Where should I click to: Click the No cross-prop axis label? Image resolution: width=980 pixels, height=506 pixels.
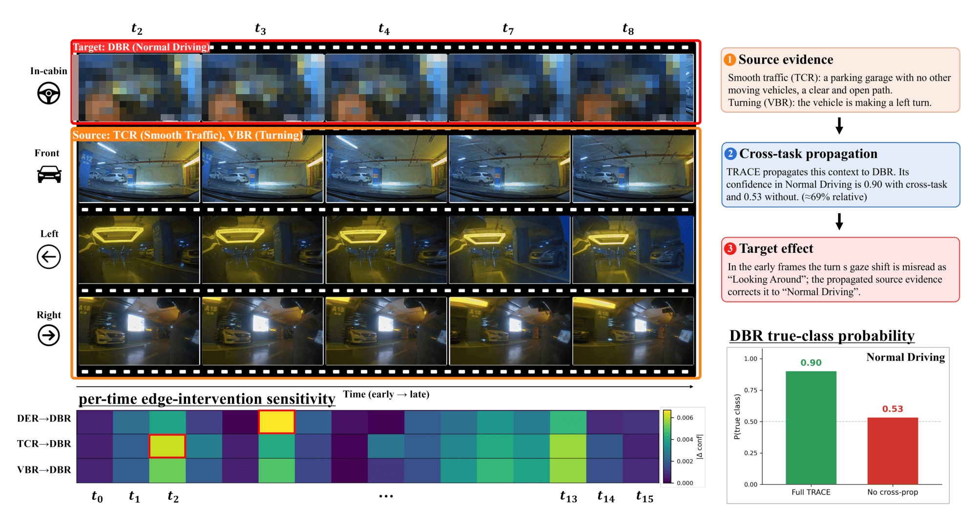coord(893,492)
